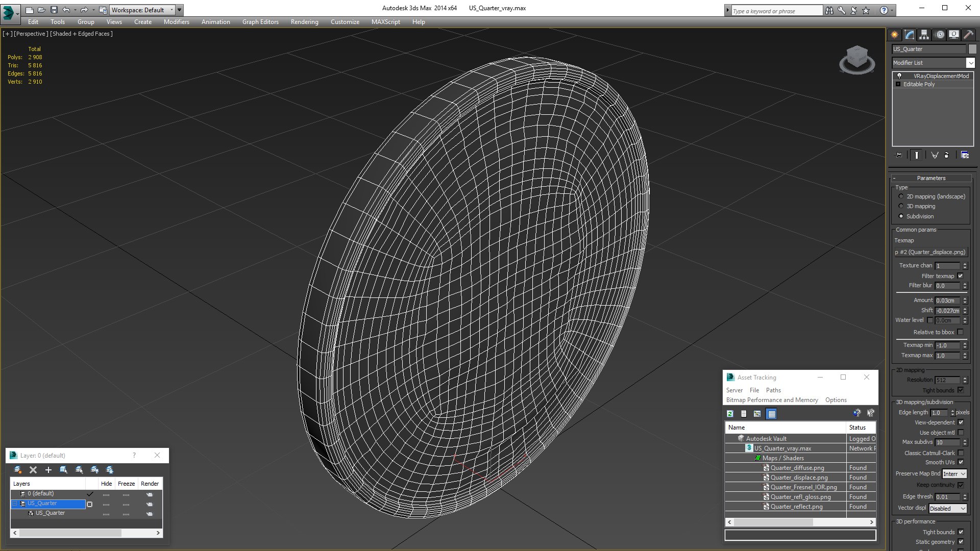Toggle the Filter texmap checkbox

tap(960, 276)
